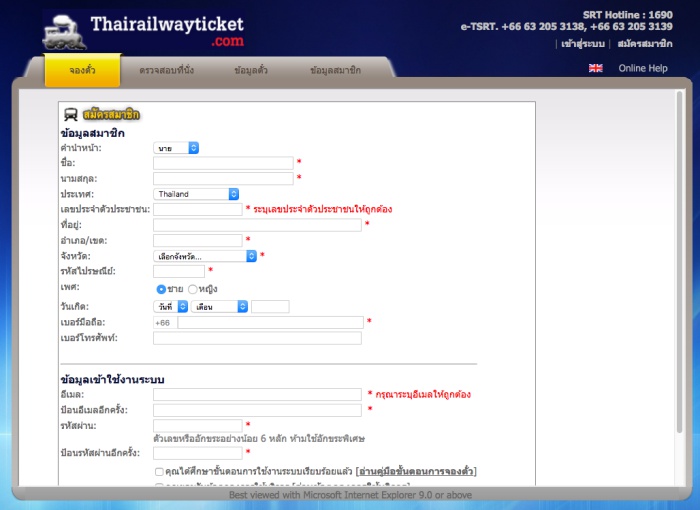
Task: Click the ป้อนอีเมลอีกครั้ง confirm email field
Action: click(x=257, y=410)
